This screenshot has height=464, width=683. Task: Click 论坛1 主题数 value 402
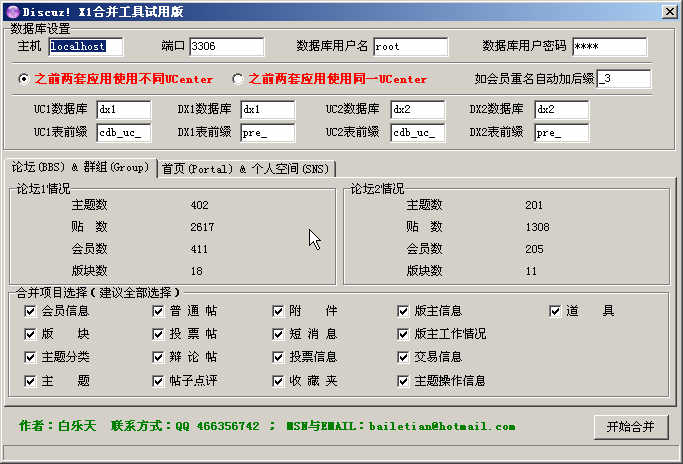(199, 205)
